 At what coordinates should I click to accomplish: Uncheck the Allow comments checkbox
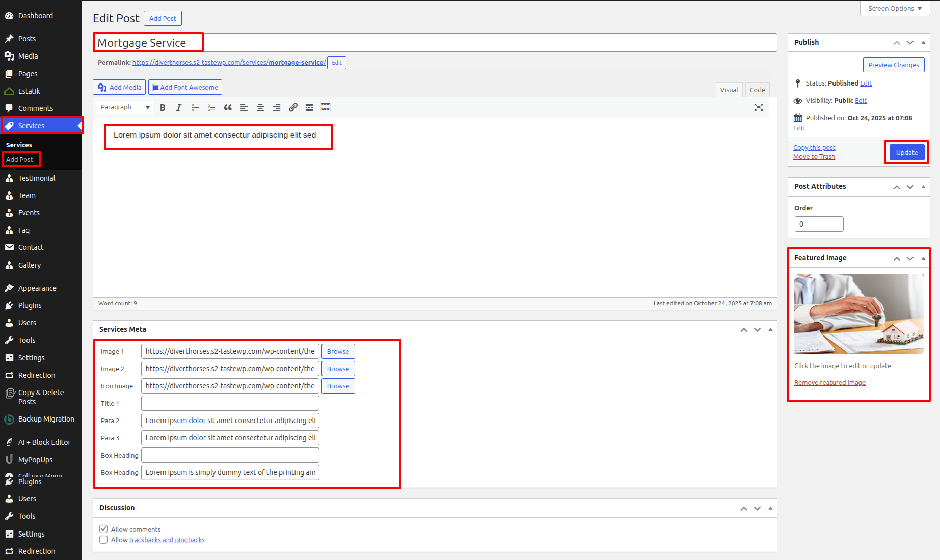pos(103,529)
